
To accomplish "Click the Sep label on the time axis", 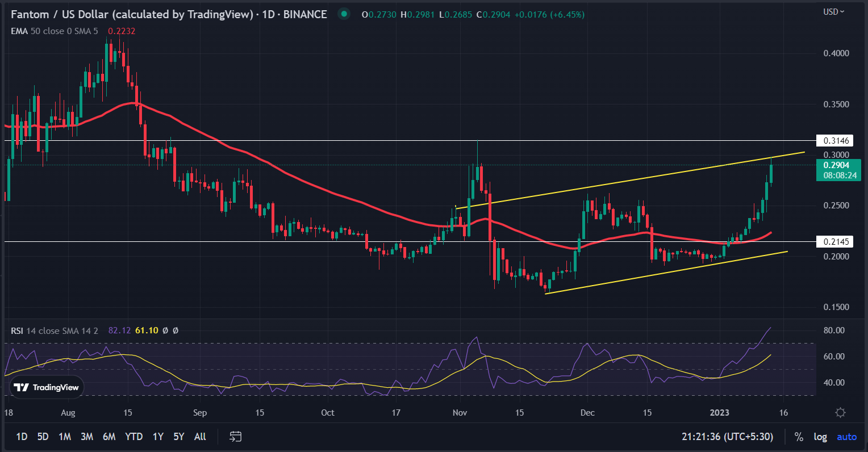I will 200,413.
